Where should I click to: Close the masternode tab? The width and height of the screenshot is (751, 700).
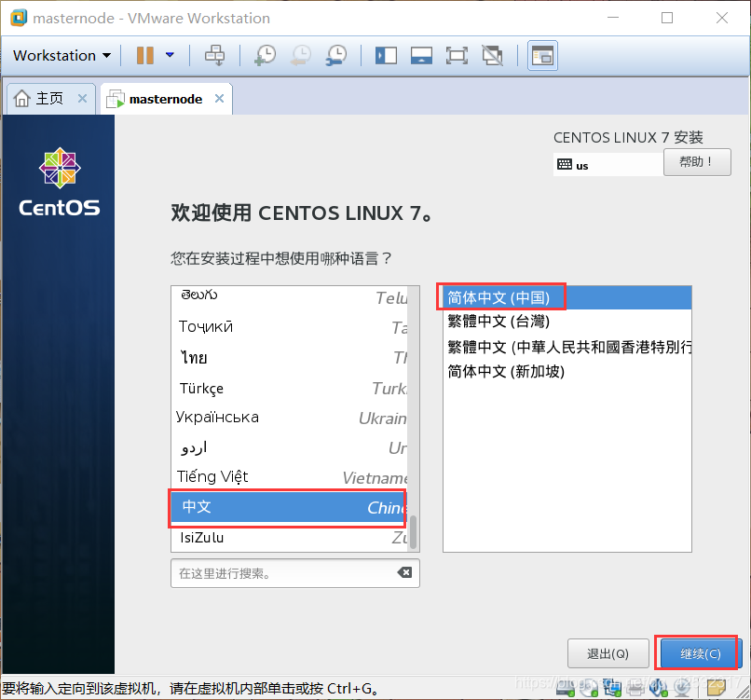pos(219,98)
